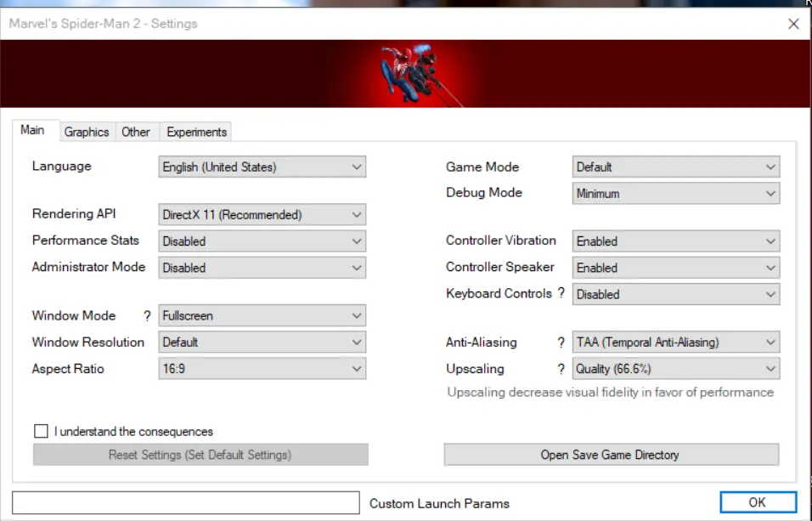Open the Controller Speaker dropdown
Image resolution: width=812 pixels, height=521 pixels.
[x=676, y=268]
